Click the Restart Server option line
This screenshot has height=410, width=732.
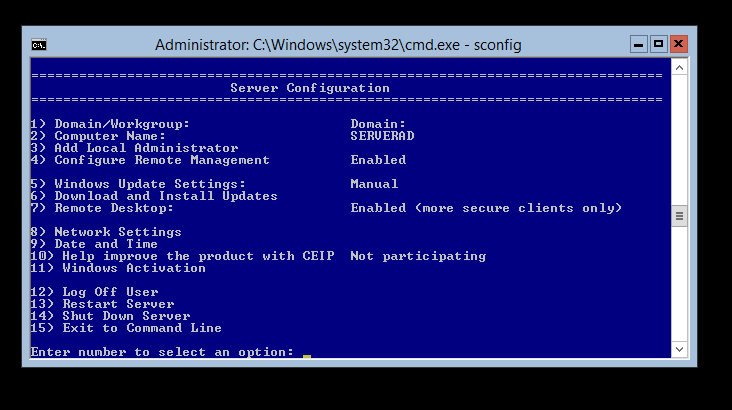(102, 304)
